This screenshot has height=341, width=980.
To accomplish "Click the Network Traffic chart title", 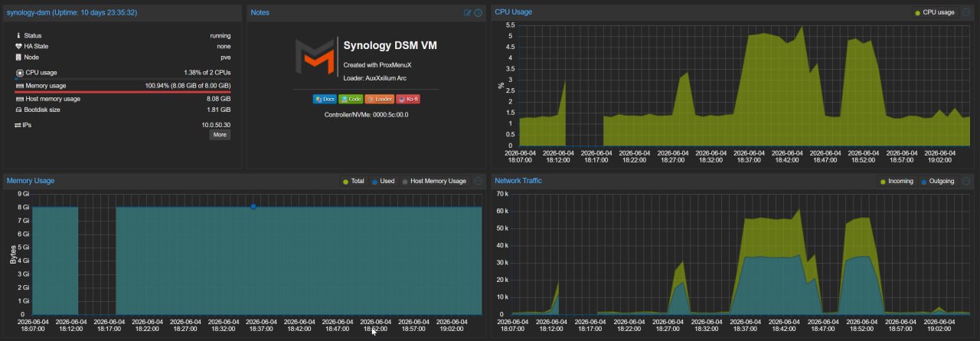I will pos(518,181).
